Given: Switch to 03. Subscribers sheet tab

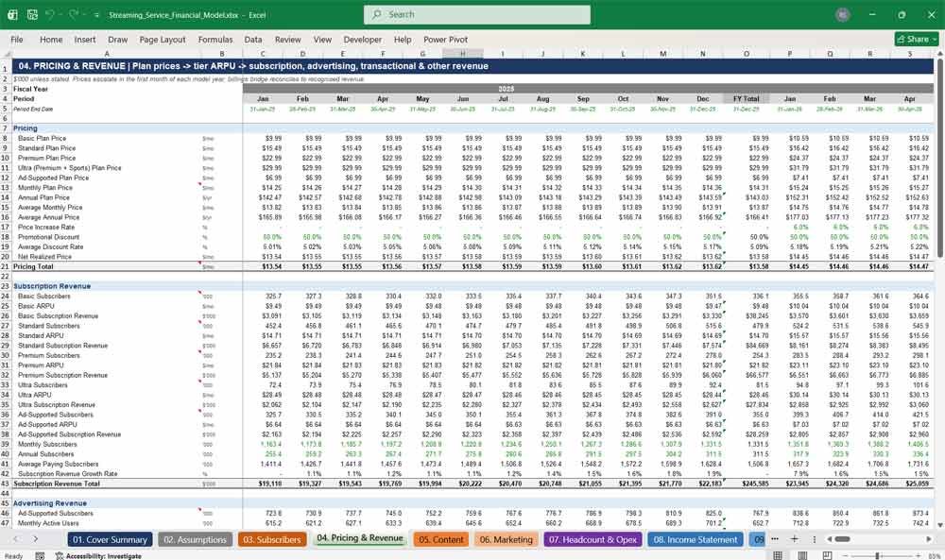Looking at the screenshot, I should tap(271, 539).
